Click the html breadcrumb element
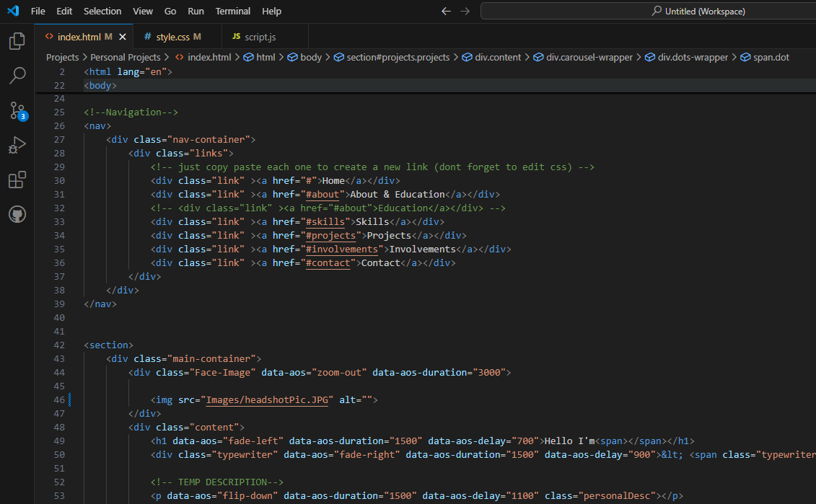Image resolution: width=816 pixels, height=504 pixels. pyautogui.click(x=260, y=57)
